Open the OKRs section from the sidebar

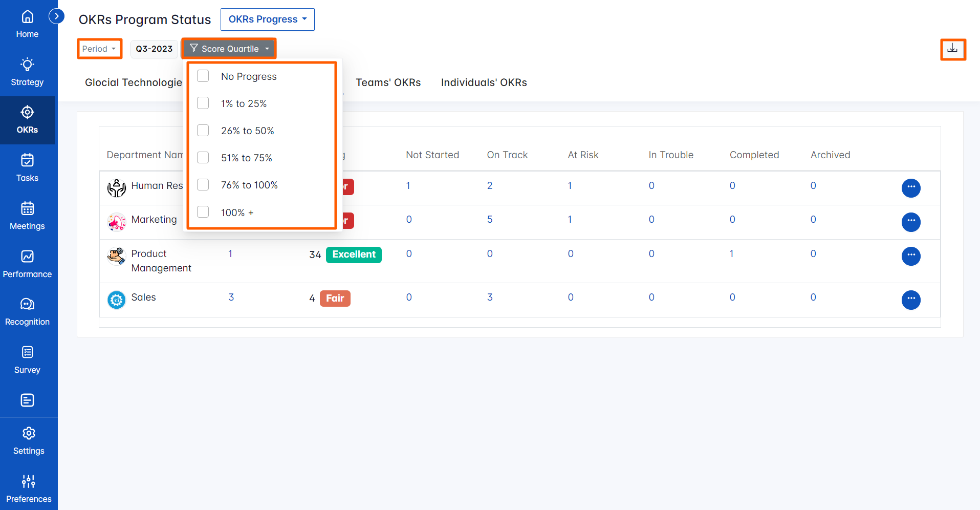pyautogui.click(x=27, y=120)
